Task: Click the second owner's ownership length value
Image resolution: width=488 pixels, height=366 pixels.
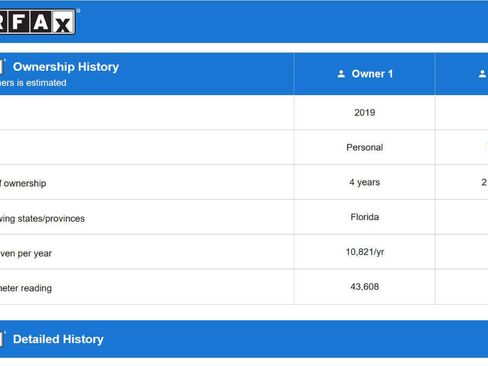Action: coord(484,182)
